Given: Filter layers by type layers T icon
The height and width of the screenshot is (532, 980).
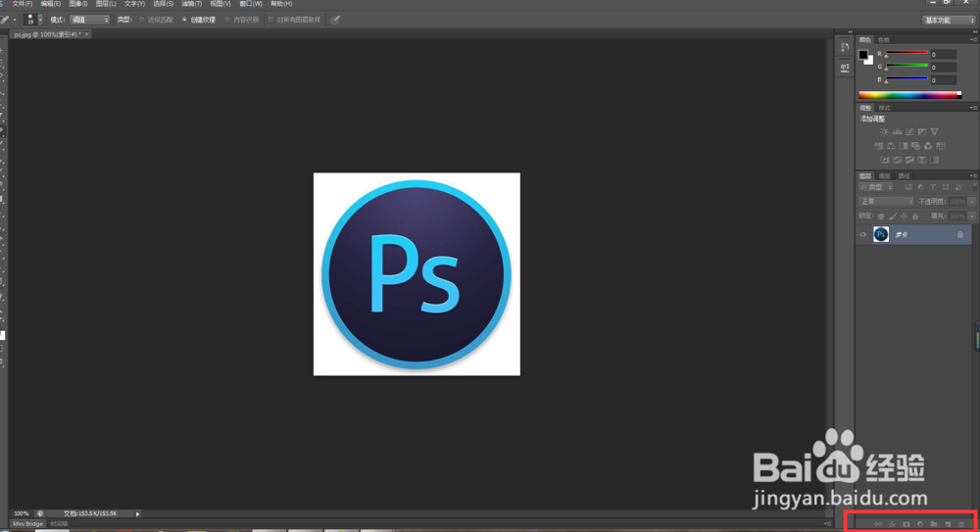Looking at the screenshot, I should coord(933,187).
